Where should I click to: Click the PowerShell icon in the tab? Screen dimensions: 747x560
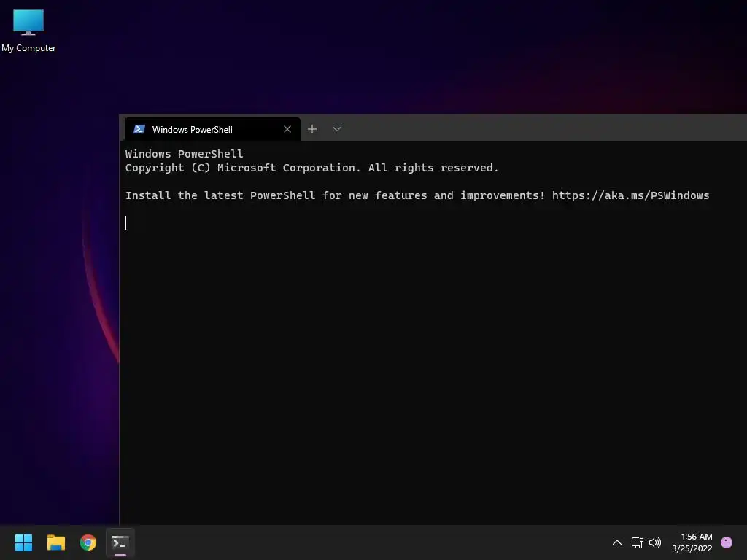139,129
